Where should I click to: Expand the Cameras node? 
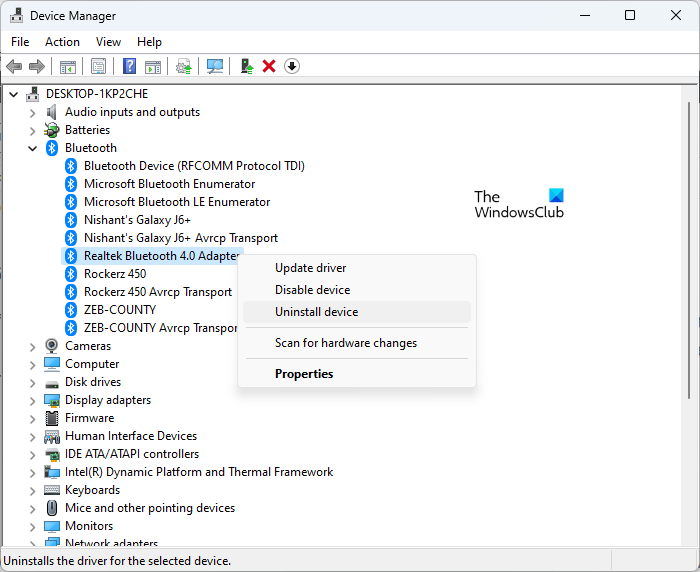(x=32, y=347)
